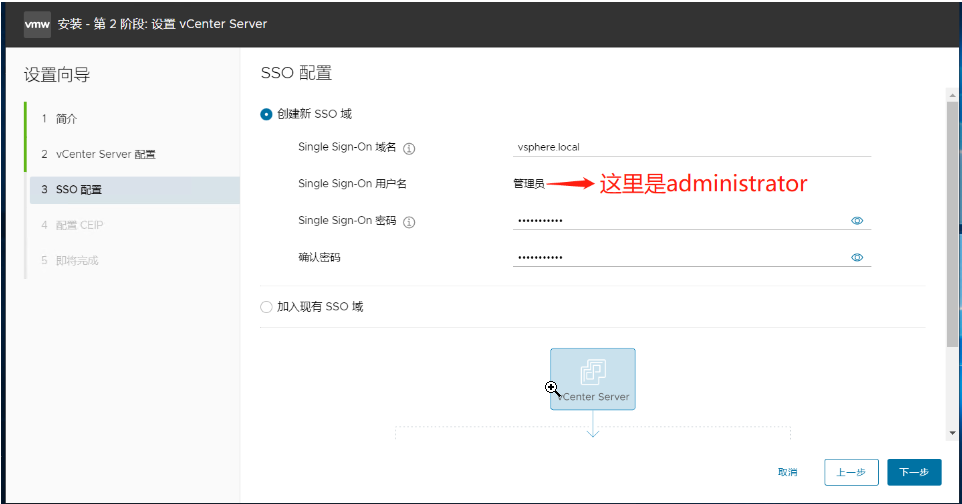The image size is (962, 504).
Task: Go back with the 上一步 button
Action: coord(851,472)
